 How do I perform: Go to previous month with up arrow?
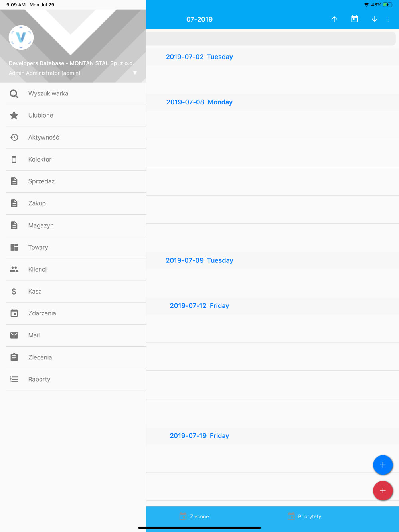click(x=334, y=19)
